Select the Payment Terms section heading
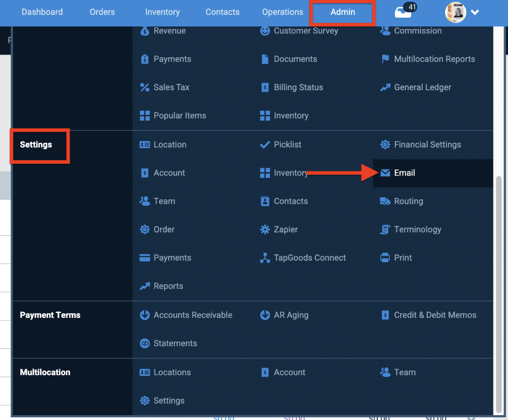 [50, 315]
